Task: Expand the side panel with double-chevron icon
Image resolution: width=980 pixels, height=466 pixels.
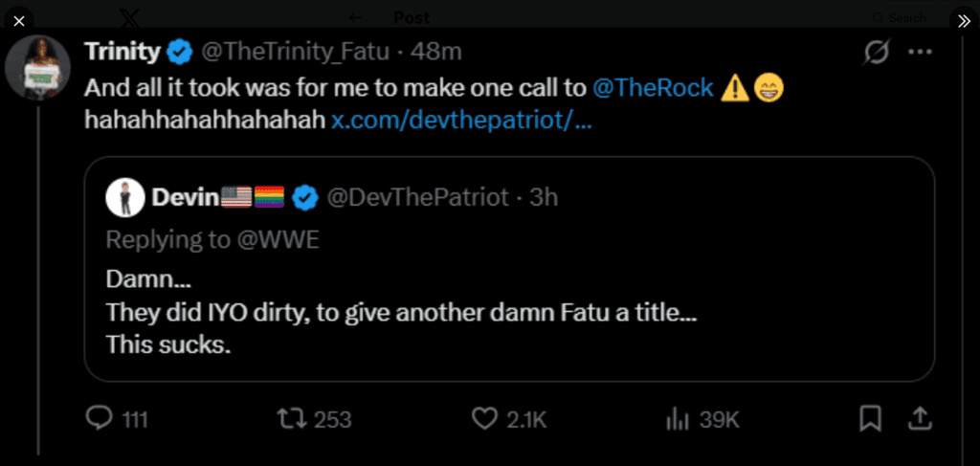Action: click(961, 20)
